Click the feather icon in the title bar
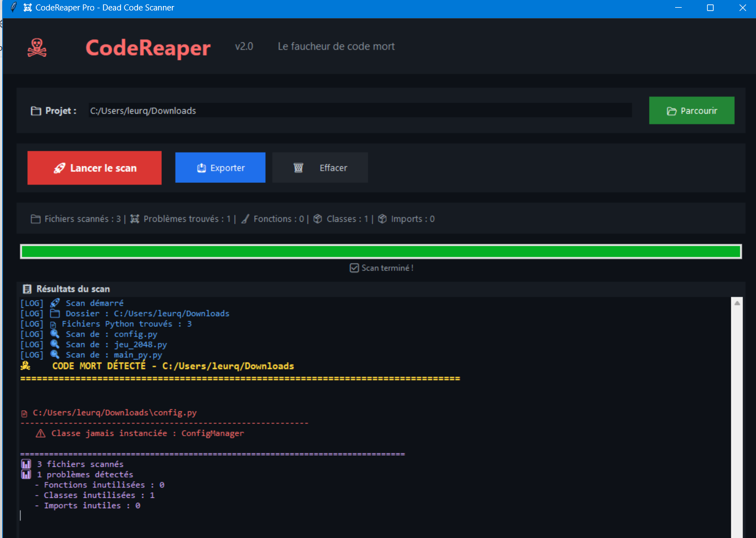Image resolution: width=756 pixels, height=538 pixels. [14, 8]
